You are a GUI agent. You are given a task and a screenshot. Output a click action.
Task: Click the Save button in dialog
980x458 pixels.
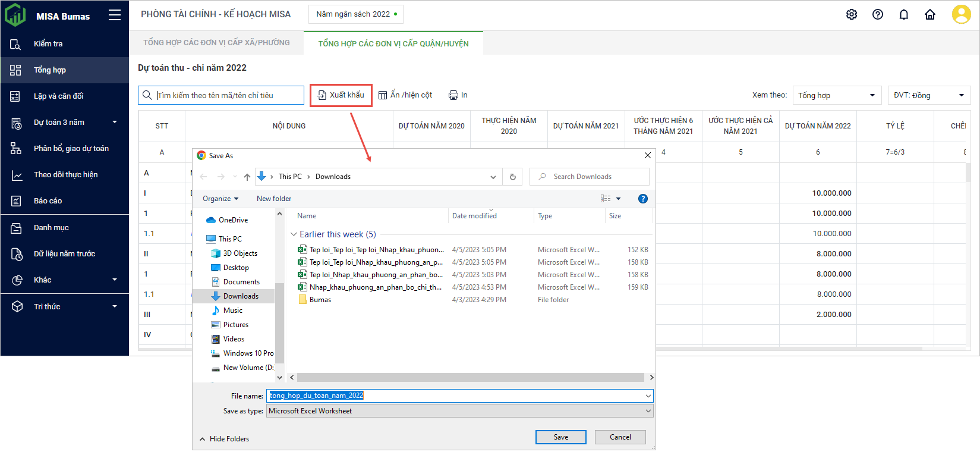coord(560,437)
